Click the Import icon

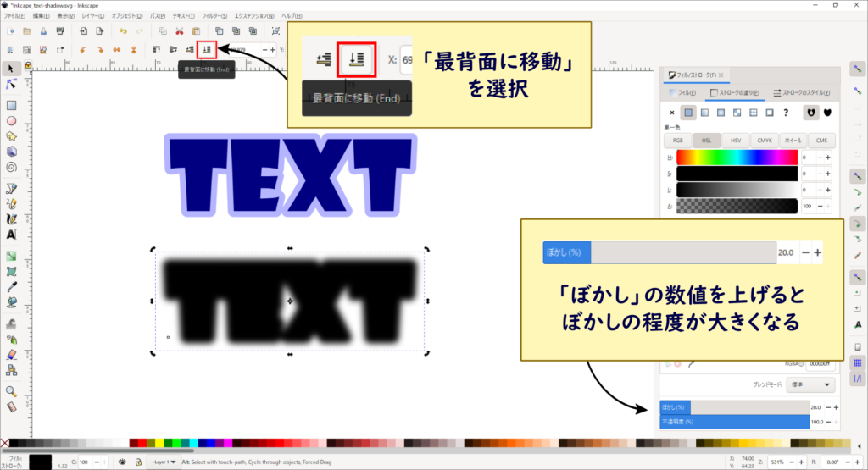pos(83,31)
